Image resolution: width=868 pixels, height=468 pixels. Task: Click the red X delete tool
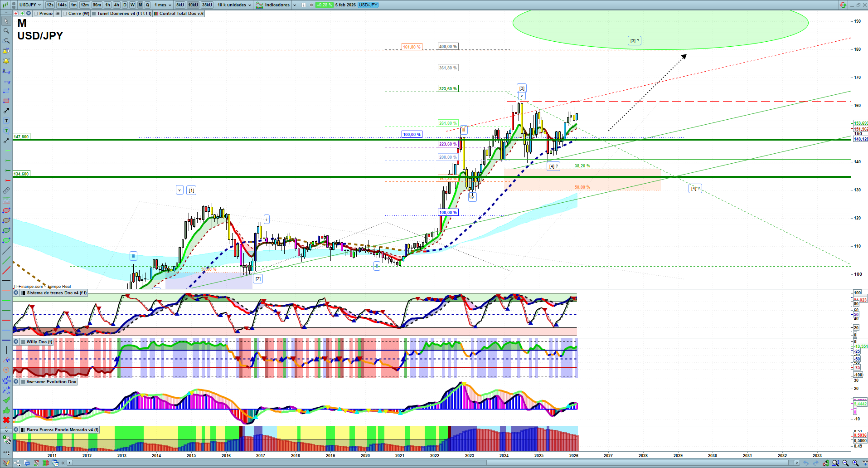tap(6, 420)
